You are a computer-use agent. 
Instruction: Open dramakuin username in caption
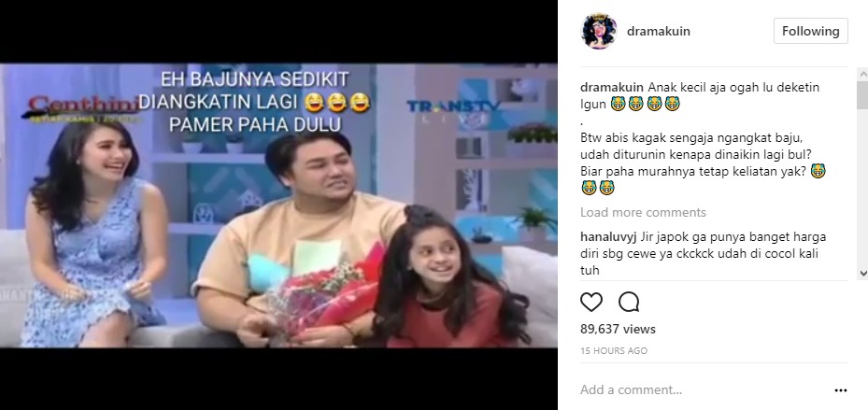[x=612, y=88]
